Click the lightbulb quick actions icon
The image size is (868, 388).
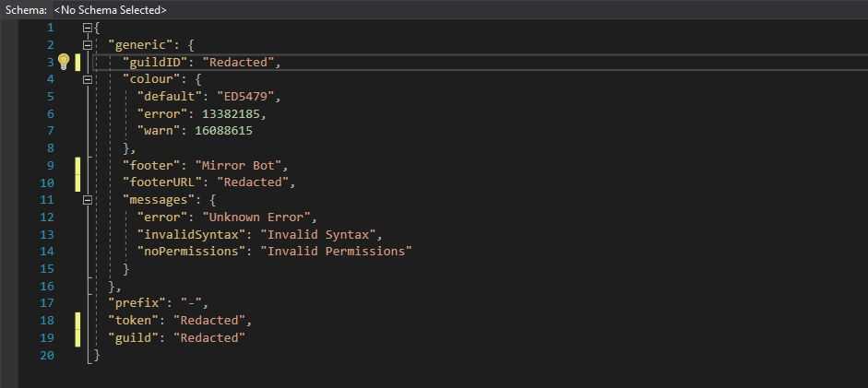click(64, 62)
